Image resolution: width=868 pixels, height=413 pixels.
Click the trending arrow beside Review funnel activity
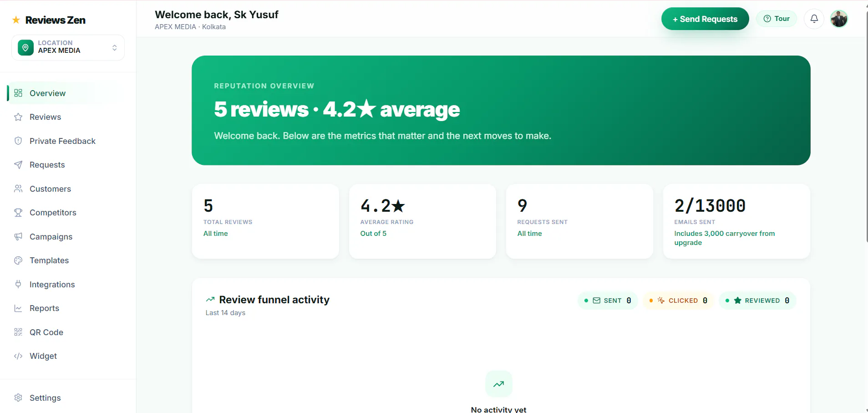click(210, 299)
